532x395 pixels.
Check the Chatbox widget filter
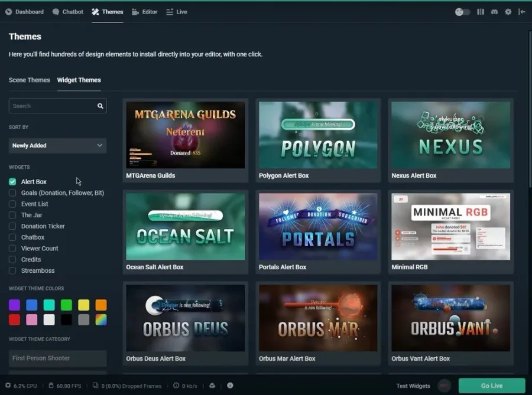(12, 237)
